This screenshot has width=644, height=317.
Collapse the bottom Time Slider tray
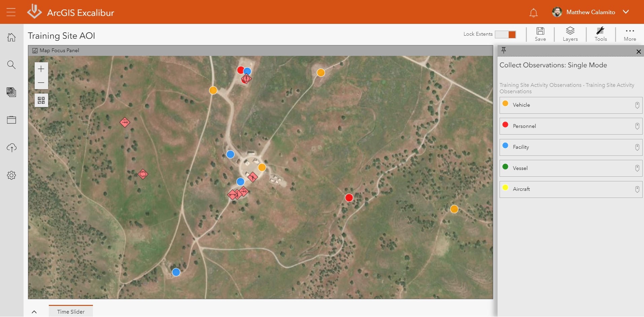(34, 312)
